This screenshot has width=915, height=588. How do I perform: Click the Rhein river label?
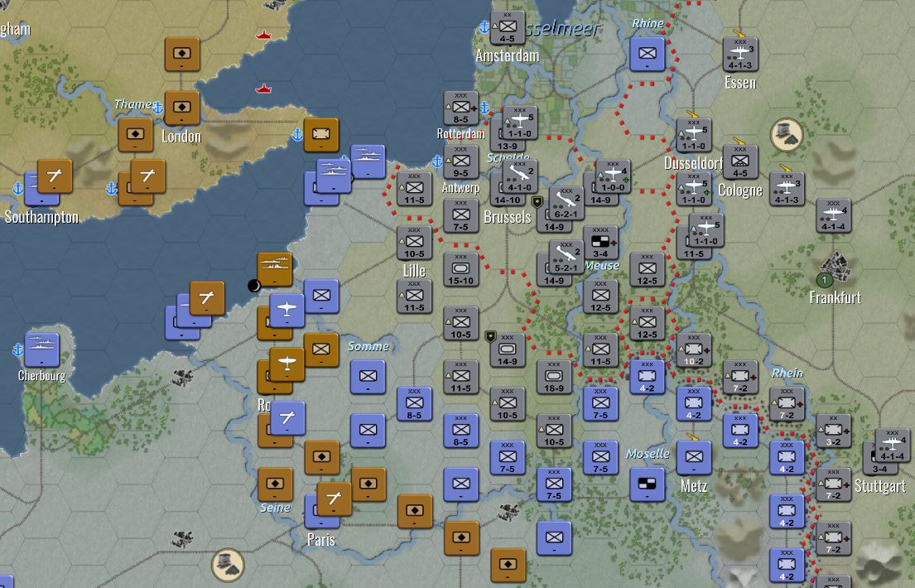[787, 373]
